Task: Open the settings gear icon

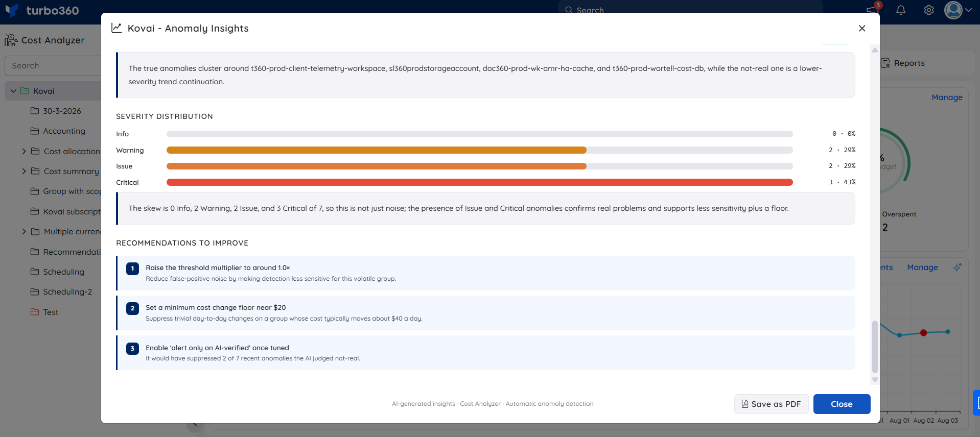Action: [x=929, y=10]
